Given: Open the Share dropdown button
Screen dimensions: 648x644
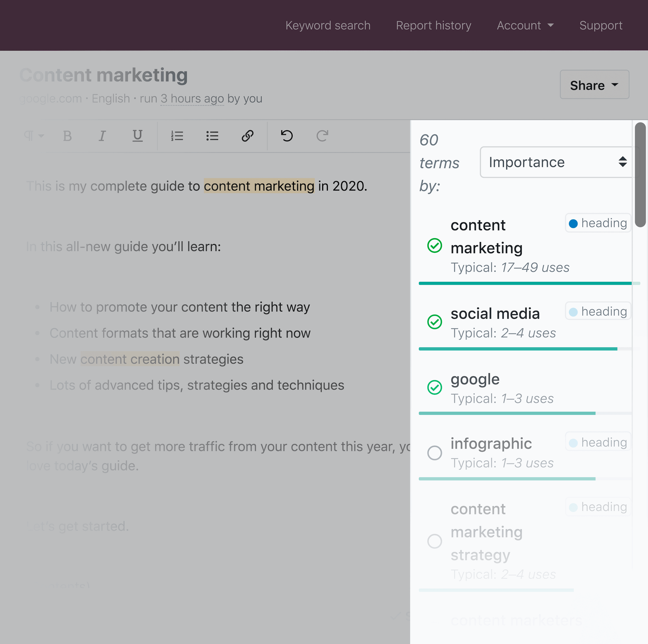Looking at the screenshot, I should coord(594,85).
